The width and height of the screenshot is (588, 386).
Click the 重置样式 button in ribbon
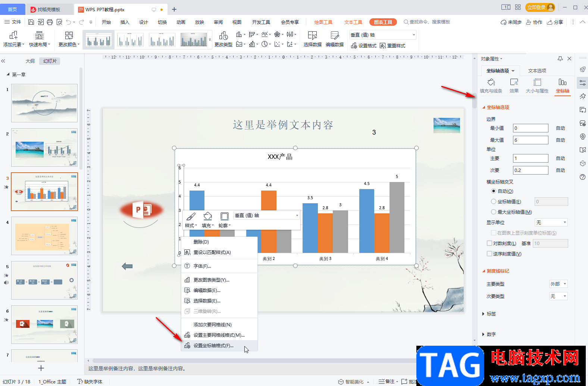coord(392,45)
